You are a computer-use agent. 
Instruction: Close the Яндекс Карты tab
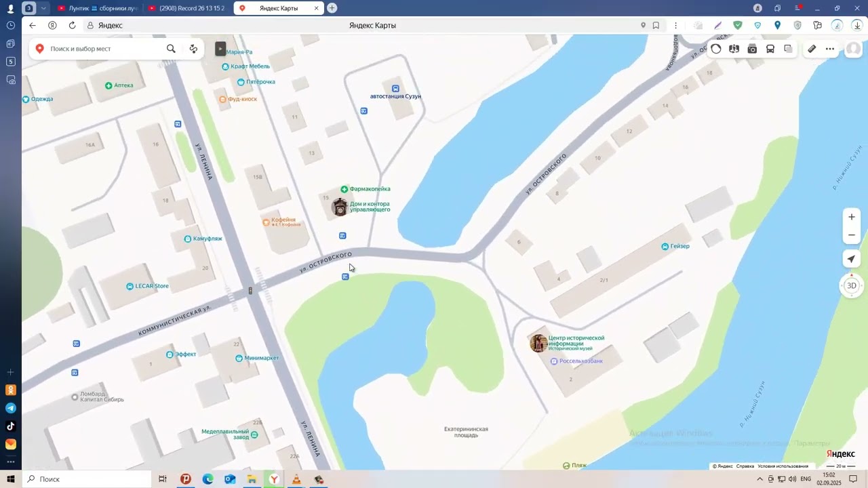pos(316,8)
